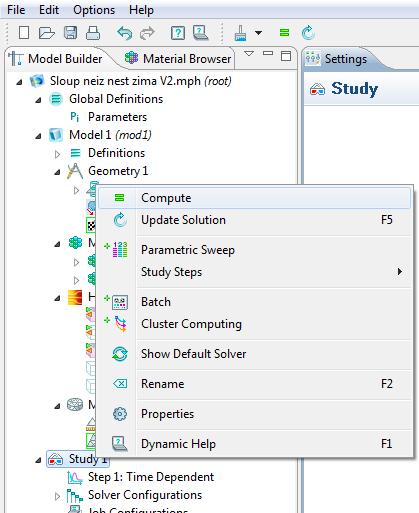This screenshot has width=419, height=513.
Task: Choose Cluster Computing from context menu
Action: tap(255, 324)
